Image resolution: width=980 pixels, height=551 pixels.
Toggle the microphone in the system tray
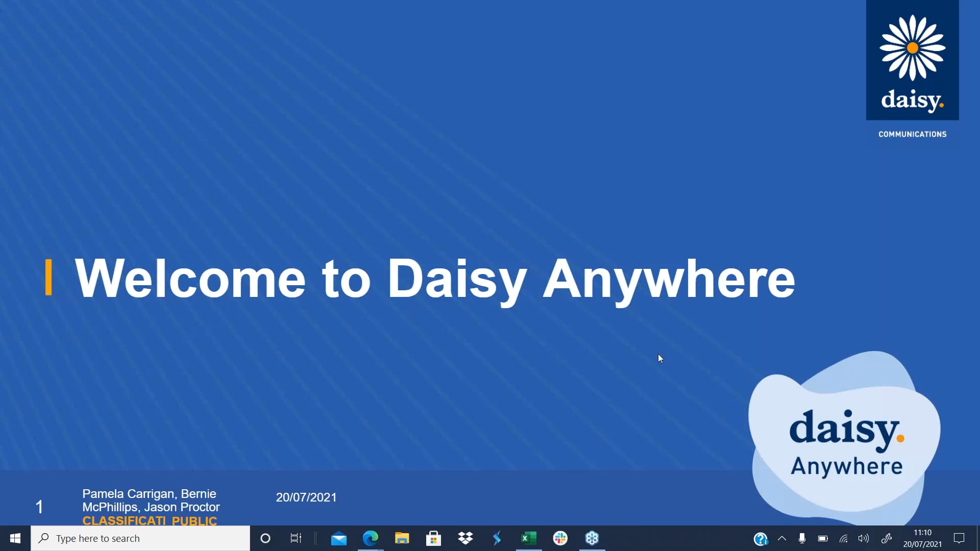point(802,538)
